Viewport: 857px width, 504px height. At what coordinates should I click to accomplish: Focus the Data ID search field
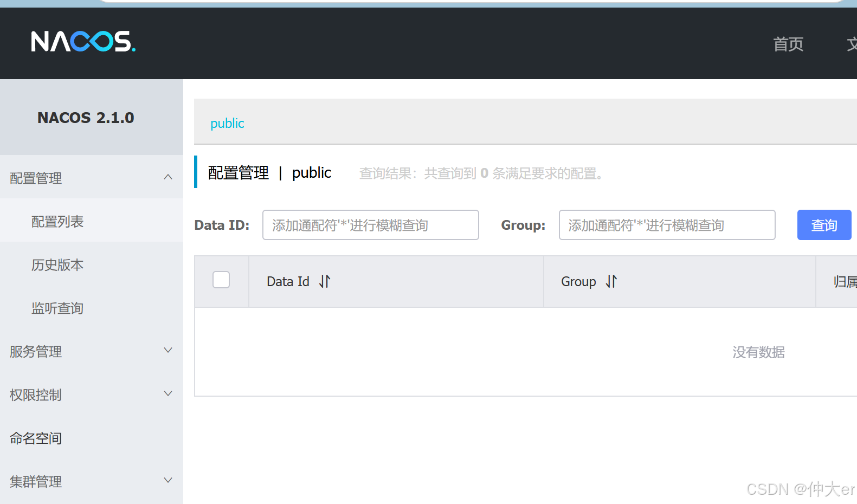(371, 225)
